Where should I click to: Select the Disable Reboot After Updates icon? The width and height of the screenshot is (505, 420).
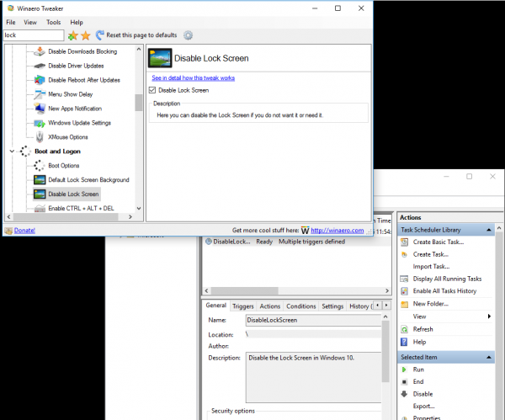[x=40, y=80]
